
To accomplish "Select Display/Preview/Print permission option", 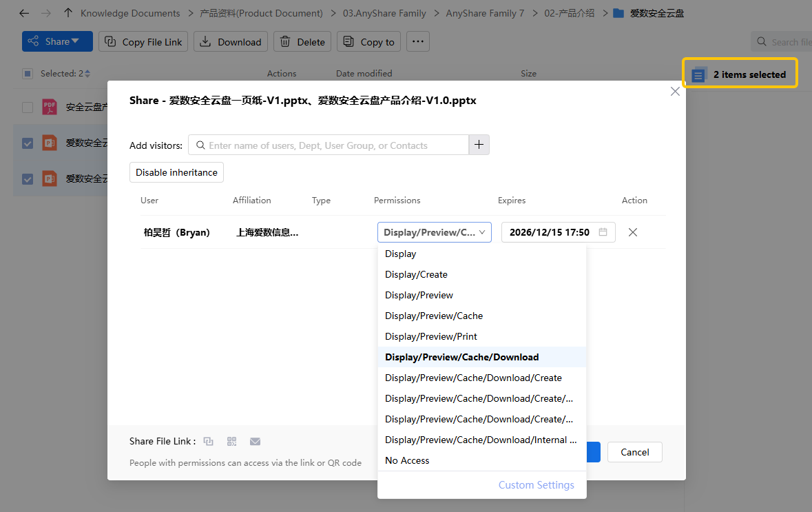I will [431, 336].
